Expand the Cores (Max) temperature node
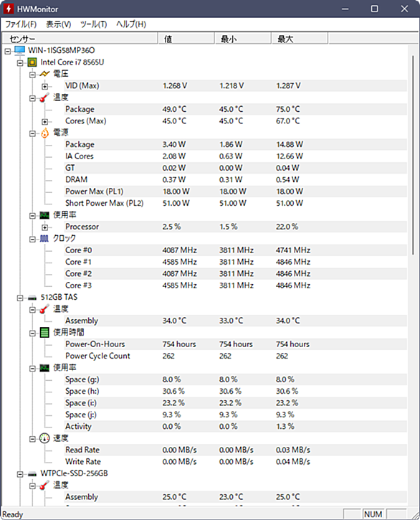 (x=44, y=121)
